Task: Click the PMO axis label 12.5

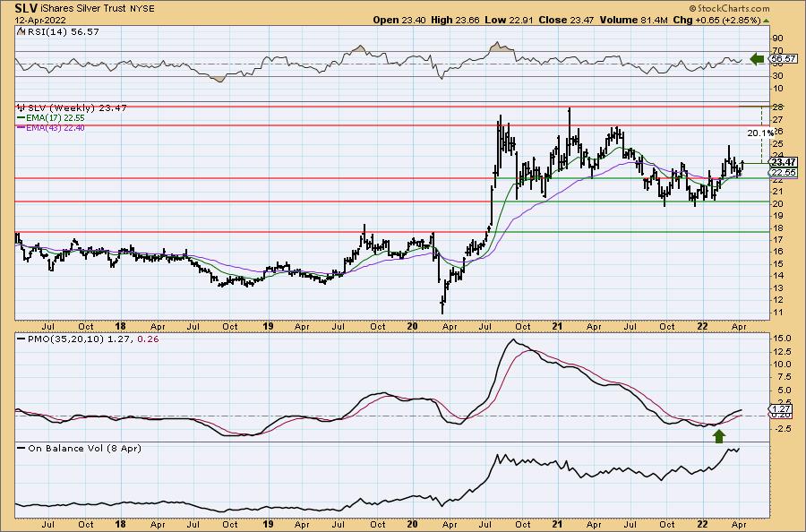Action: click(x=780, y=352)
